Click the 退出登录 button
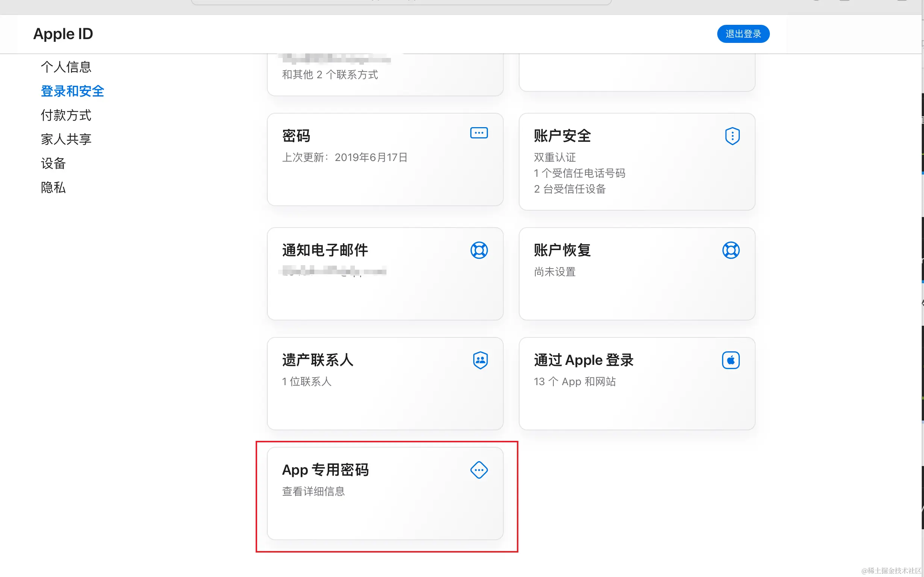The width and height of the screenshot is (924, 577). (x=743, y=33)
